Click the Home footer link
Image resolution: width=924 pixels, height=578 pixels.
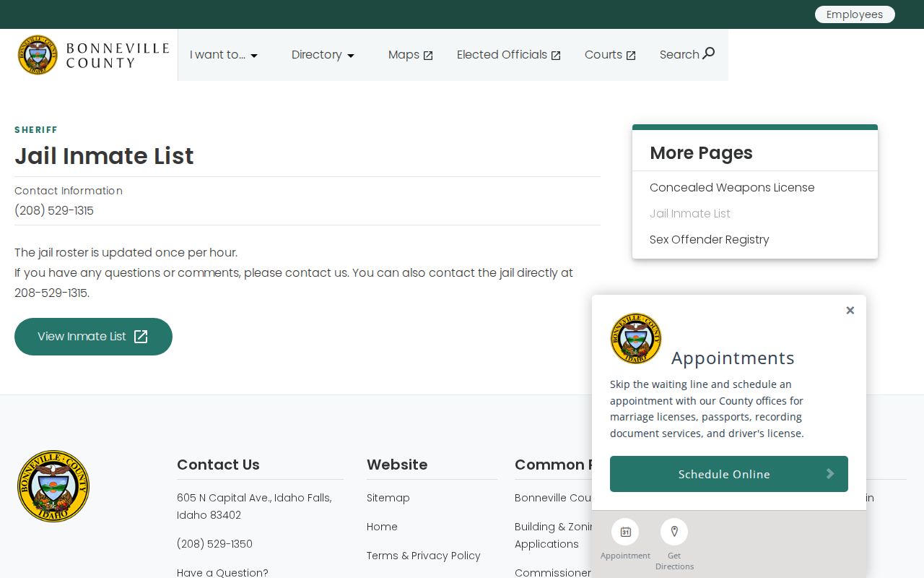[x=382, y=527]
